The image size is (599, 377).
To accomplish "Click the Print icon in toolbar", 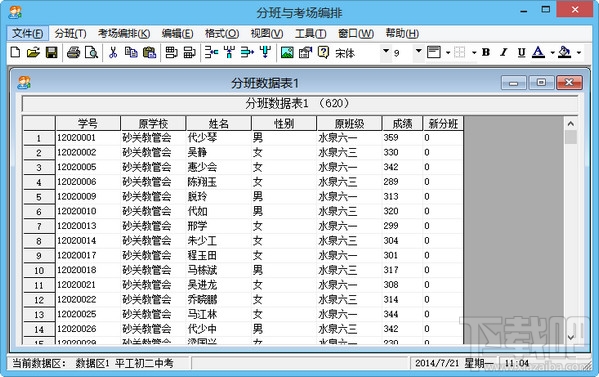I will (73, 52).
